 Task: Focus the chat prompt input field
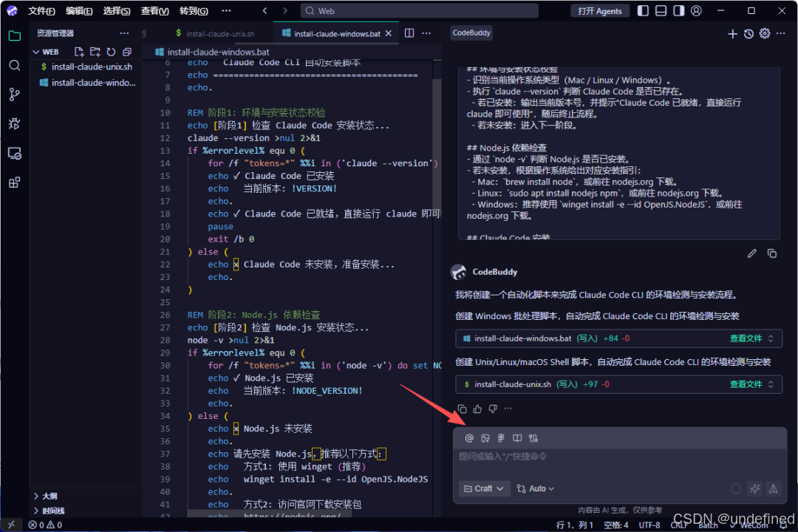tap(620, 457)
